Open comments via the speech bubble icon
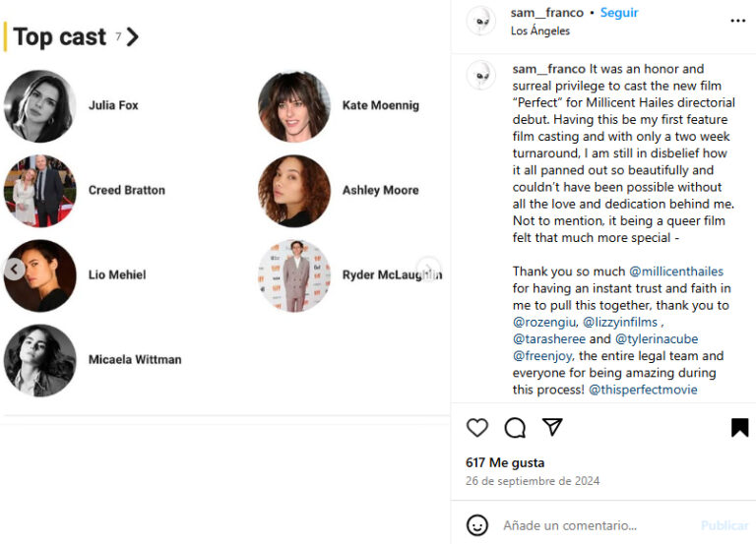The width and height of the screenshot is (756, 544). tap(515, 427)
